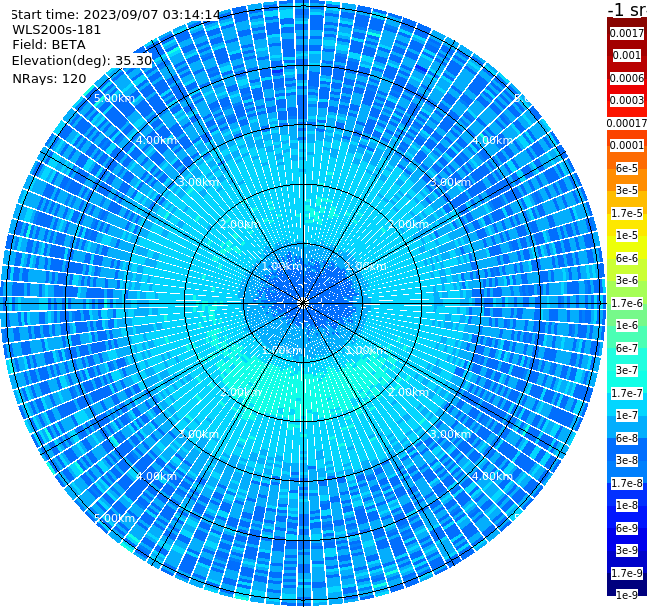Pick the 3.00km label in the northwest quadrant
The height and width of the screenshot is (607, 647).
(198, 182)
